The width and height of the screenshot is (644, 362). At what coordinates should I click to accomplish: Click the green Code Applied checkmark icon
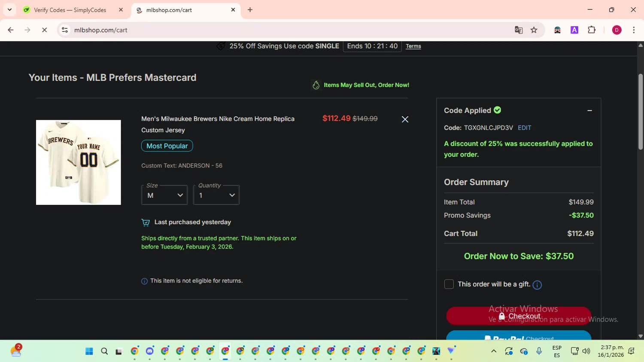[497, 110]
